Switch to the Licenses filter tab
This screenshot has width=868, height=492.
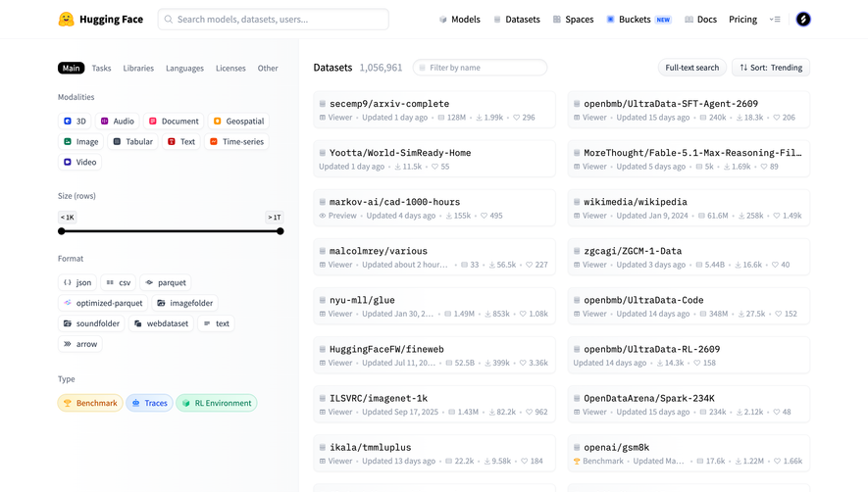click(230, 68)
